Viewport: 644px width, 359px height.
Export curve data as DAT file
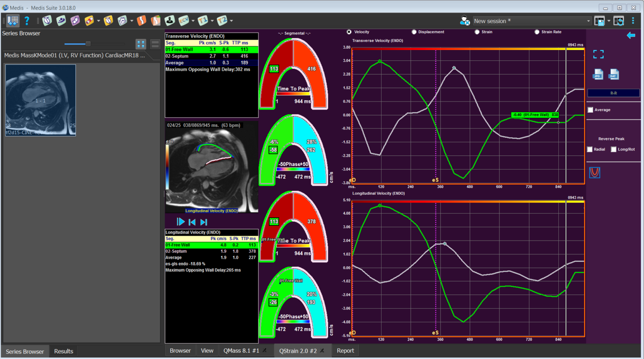pos(613,74)
